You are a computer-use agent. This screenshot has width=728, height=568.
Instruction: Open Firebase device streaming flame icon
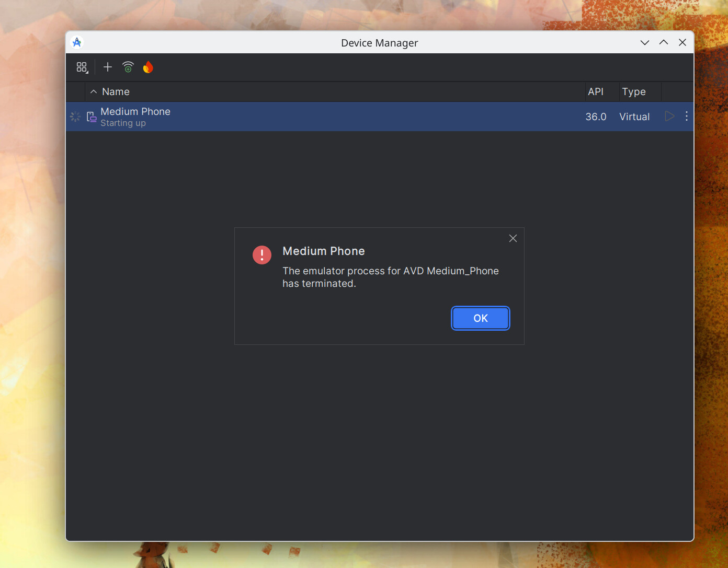148,67
